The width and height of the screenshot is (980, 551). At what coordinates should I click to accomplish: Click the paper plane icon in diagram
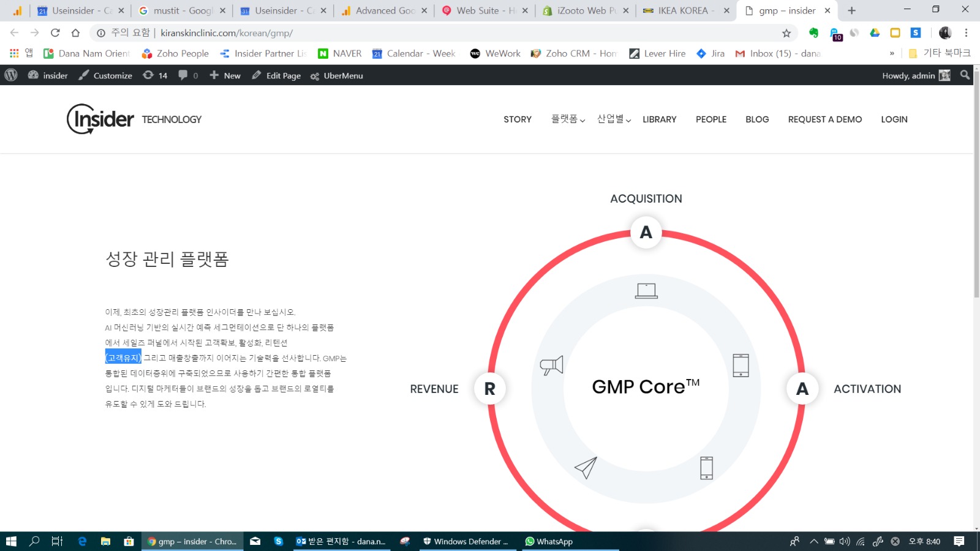(x=586, y=468)
